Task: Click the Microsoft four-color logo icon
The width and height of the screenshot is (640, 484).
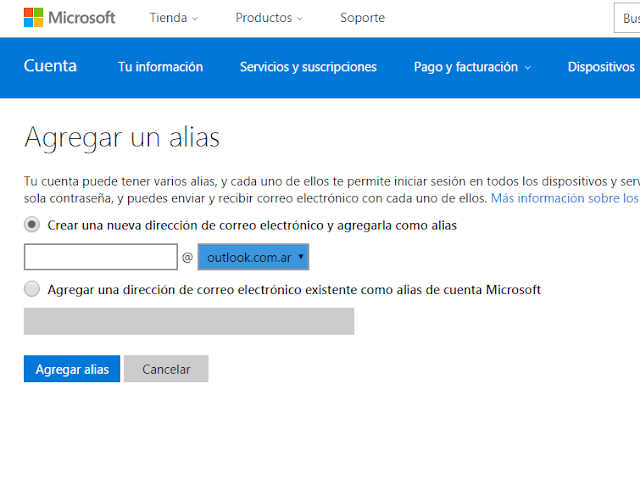Action: pyautogui.click(x=33, y=18)
